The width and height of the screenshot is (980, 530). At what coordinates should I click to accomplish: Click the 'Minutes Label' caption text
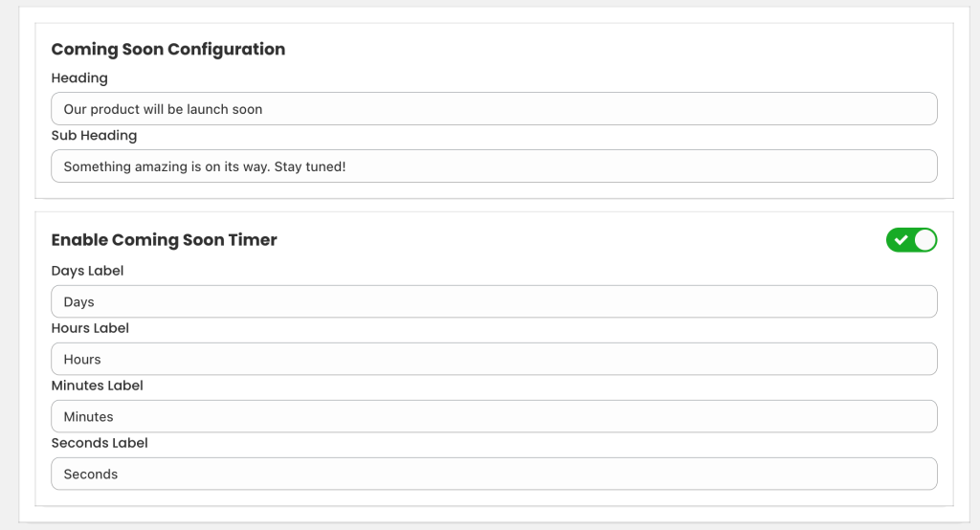[97, 386]
